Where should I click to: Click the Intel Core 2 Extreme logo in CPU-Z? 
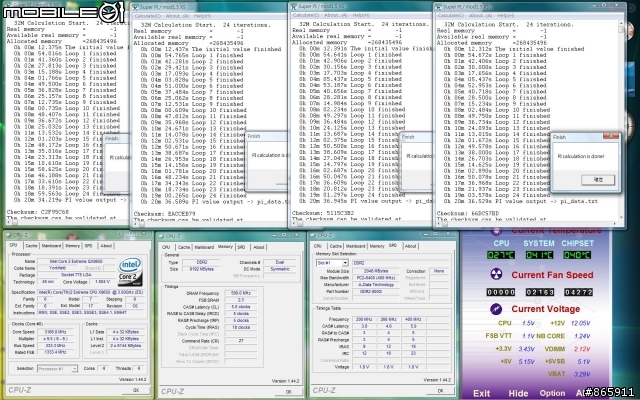click(131, 271)
